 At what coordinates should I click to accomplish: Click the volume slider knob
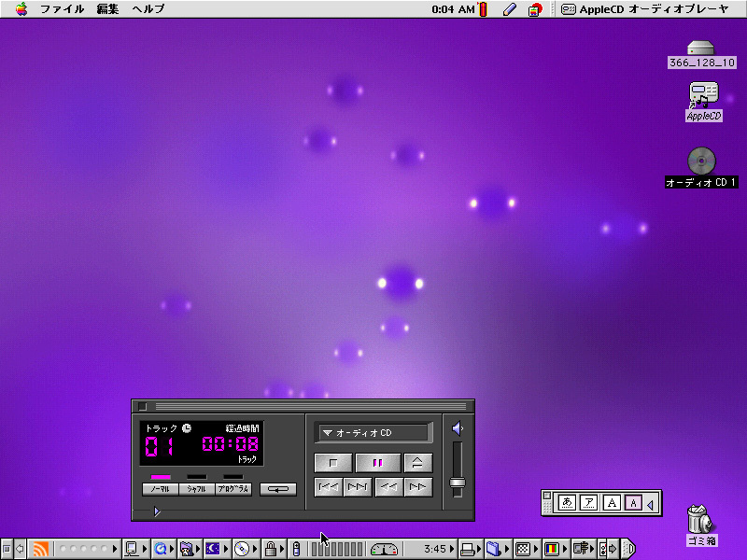[457, 483]
